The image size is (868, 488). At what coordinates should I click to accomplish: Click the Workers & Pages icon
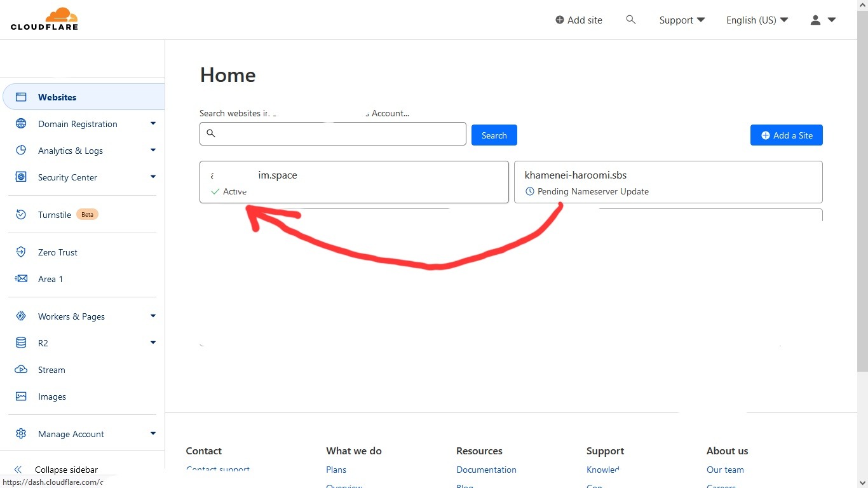click(21, 316)
